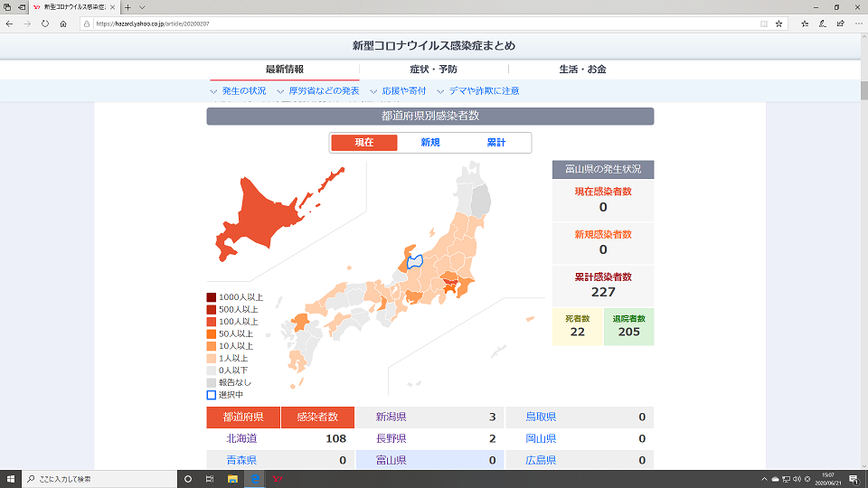This screenshot has width=868, height=488.
Task: Open browser settings and more menu
Action: tap(859, 23)
